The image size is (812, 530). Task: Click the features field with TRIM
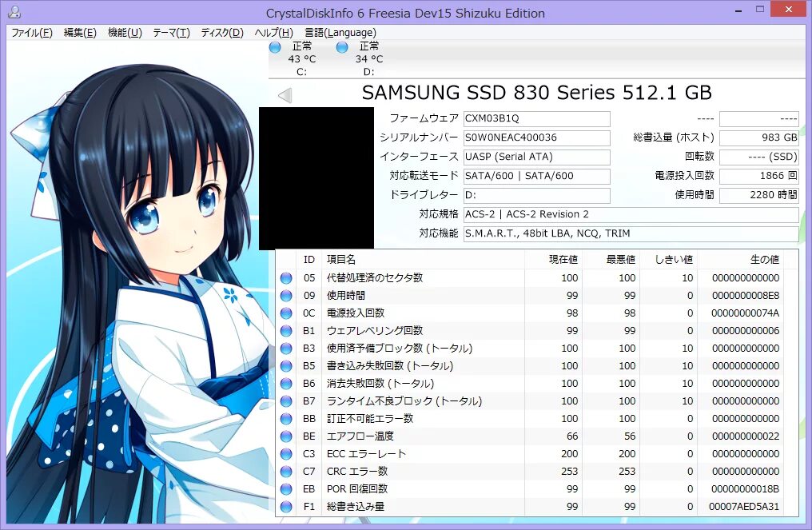coord(631,233)
